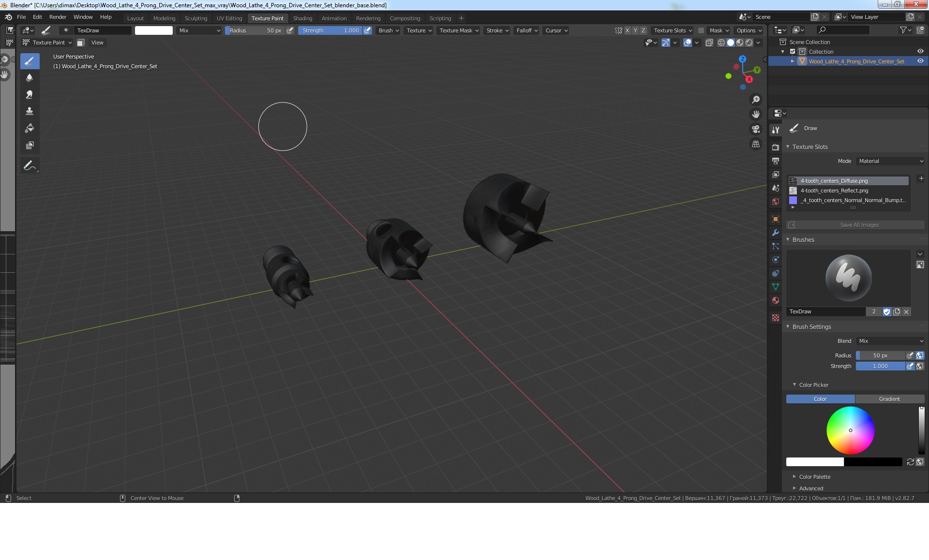Open the Mix blend mode dropdown in header
This screenshot has width=929, height=560.
coord(199,30)
